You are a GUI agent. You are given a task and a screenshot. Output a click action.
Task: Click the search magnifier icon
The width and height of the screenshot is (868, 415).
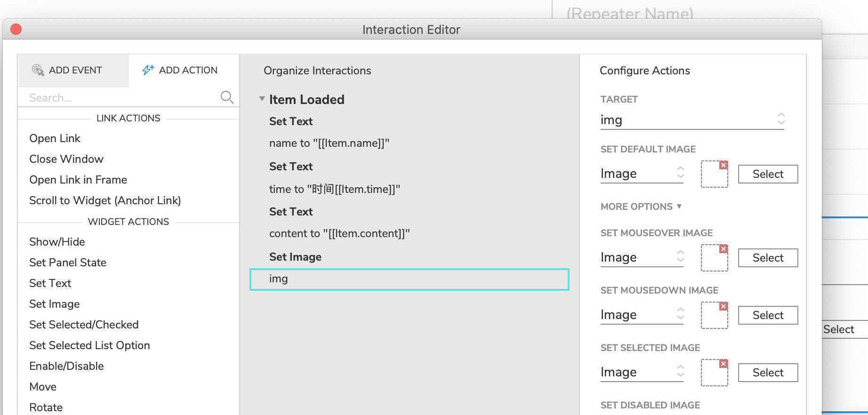pyautogui.click(x=227, y=97)
